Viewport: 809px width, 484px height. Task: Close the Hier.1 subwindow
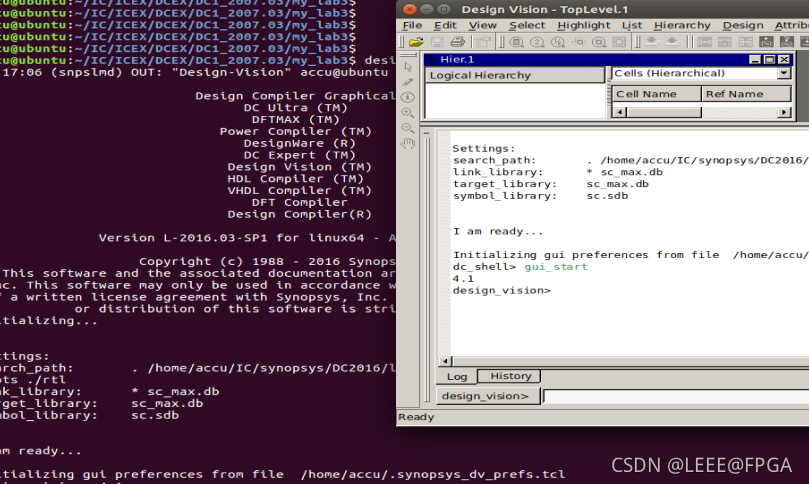coord(784,59)
